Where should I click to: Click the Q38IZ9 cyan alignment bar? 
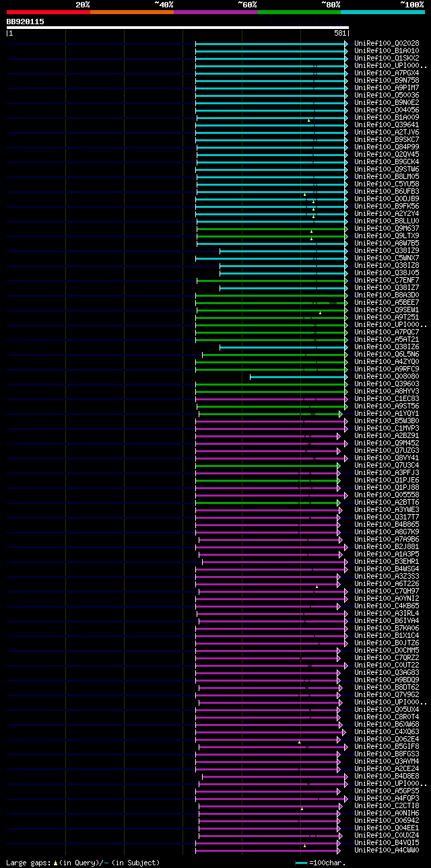(282, 250)
